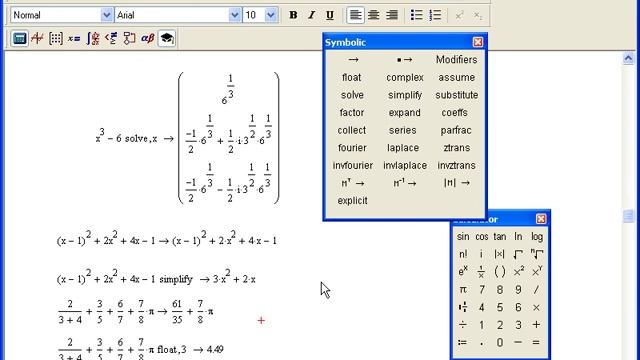Open the Boolean toolbar icon
The height and width of the screenshot is (360, 640).
pyautogui.click(x=111, y=38)
